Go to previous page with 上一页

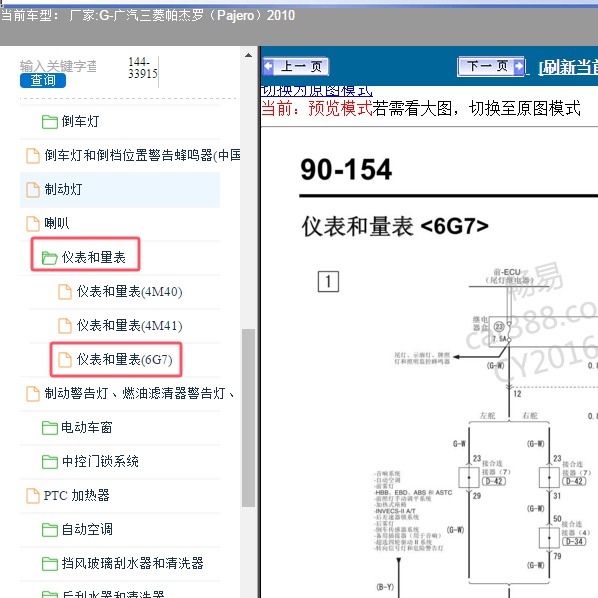pos(296,67)
